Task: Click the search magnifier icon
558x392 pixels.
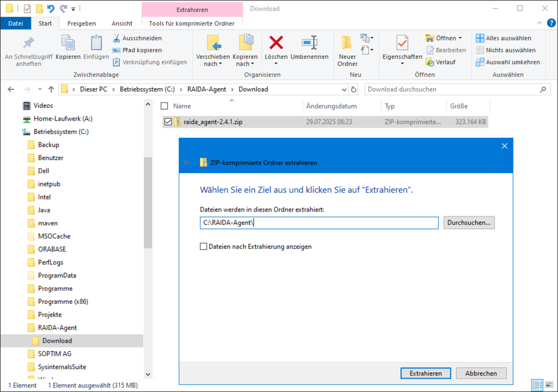Action: pos(542,89)
